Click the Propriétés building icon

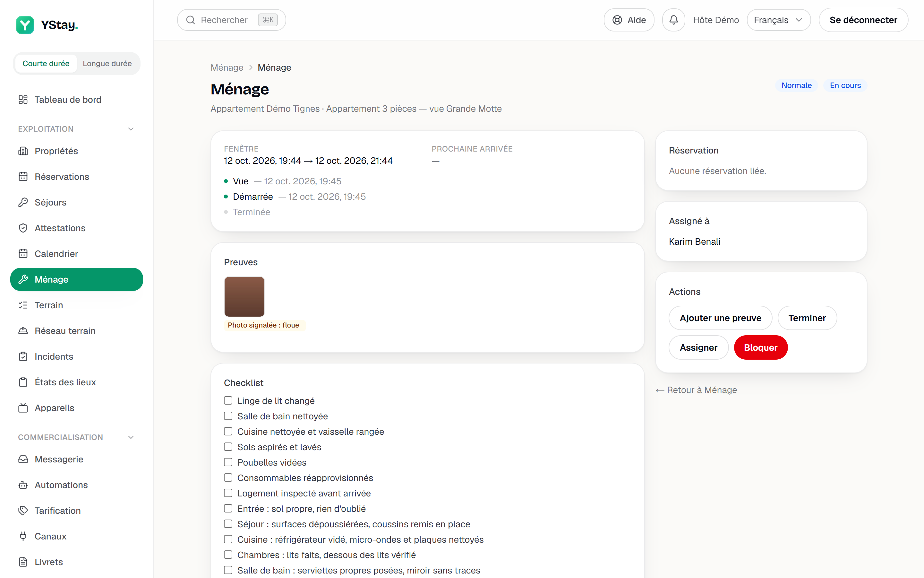(x=23, y=151)
